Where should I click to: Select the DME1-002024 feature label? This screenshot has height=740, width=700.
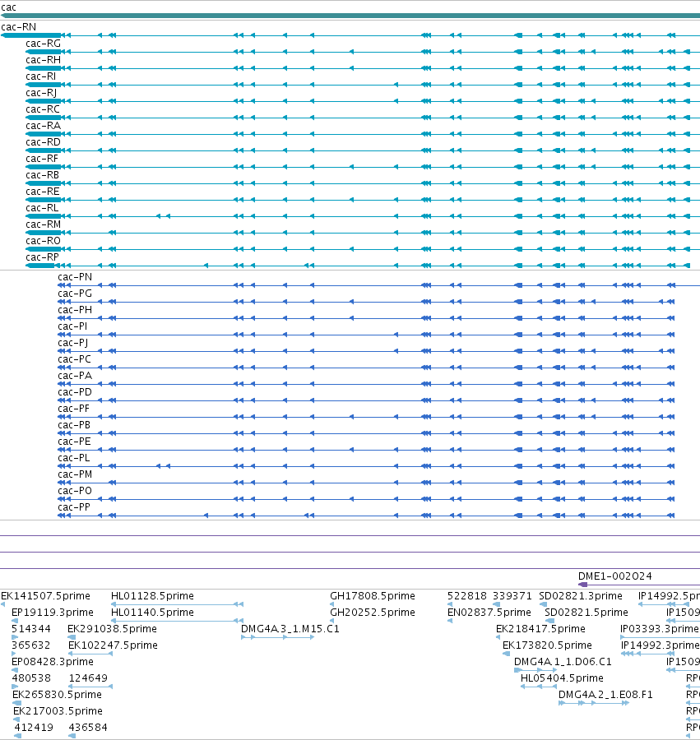pos(614,576)
